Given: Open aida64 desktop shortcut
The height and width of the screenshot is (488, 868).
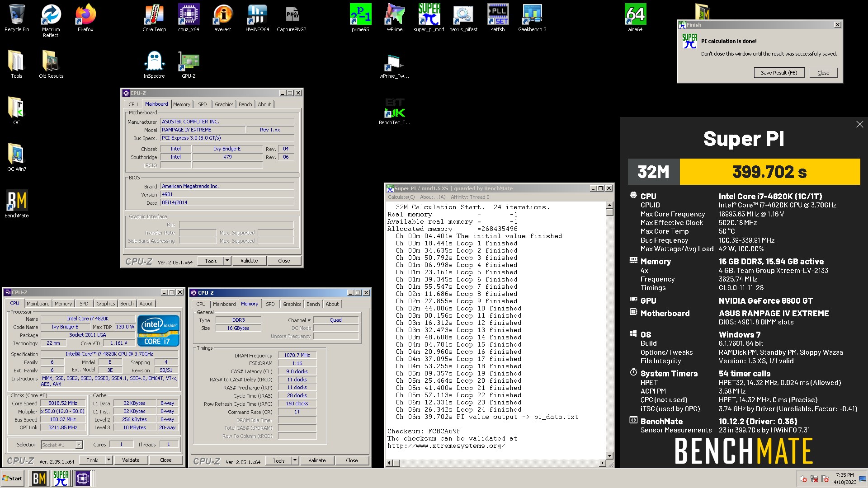Looking at the screenshot, I should tap(635, 18).
